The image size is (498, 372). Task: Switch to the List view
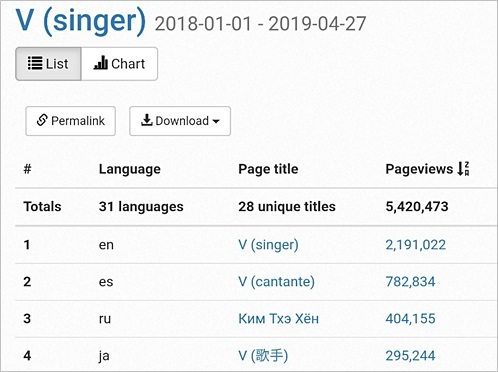pos(48,64)
